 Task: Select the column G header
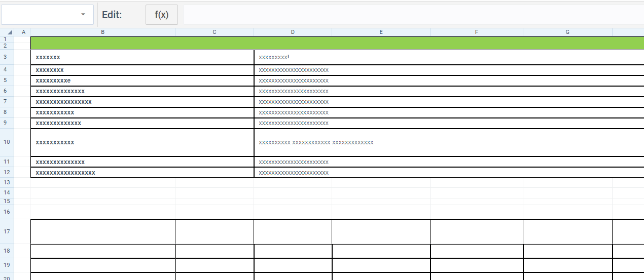click(x=567, y=32)
